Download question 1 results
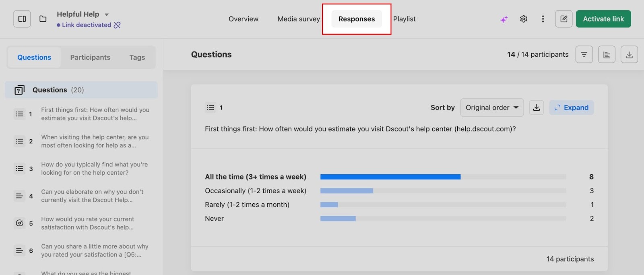The height and width of the screenshot is (275, 644). click(536, 108)
